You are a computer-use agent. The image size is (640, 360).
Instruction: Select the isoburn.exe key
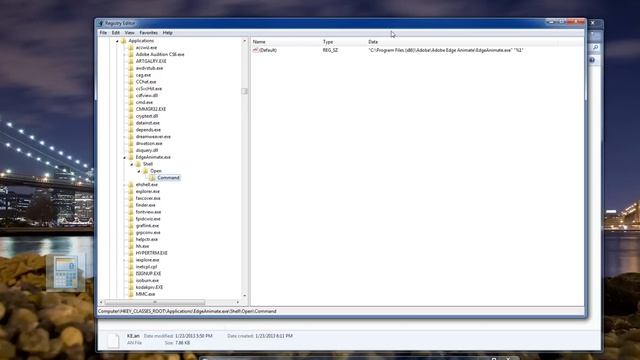(147, 281)
